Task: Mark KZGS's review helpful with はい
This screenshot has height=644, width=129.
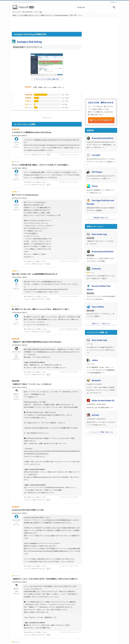Action: [48, 299]
